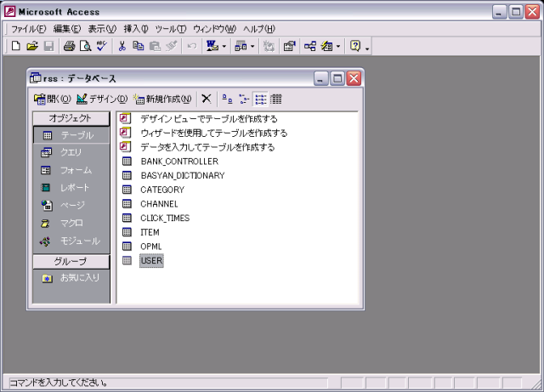Open the Microsoft Access Help icon

(x=355, y=46)
